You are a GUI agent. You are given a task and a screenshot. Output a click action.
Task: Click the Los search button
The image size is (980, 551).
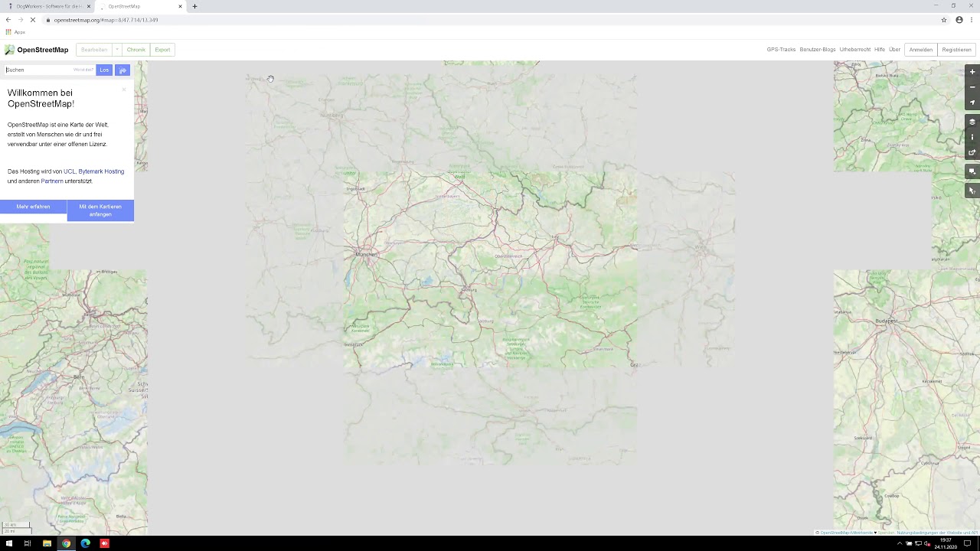104,70
